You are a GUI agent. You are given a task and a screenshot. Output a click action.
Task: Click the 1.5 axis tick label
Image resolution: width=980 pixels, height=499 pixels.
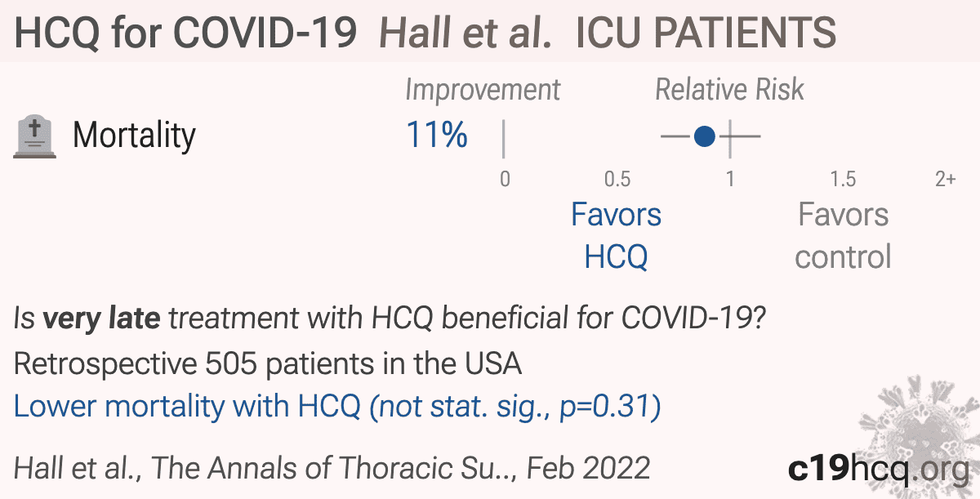coord(843,179)
